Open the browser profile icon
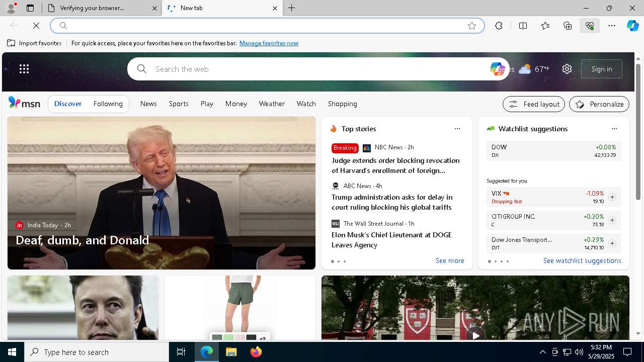 11,8
